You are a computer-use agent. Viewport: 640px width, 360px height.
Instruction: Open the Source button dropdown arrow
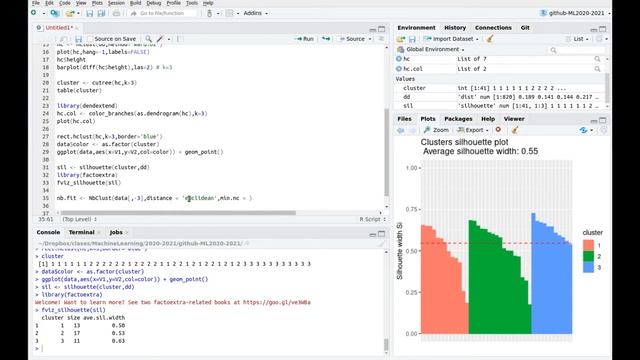tap(370, 39)
